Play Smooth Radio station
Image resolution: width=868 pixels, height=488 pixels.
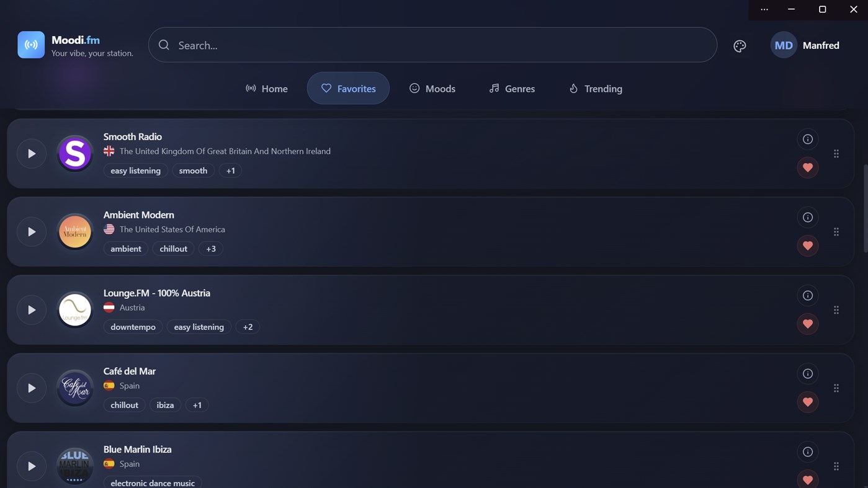coord(32,154)
